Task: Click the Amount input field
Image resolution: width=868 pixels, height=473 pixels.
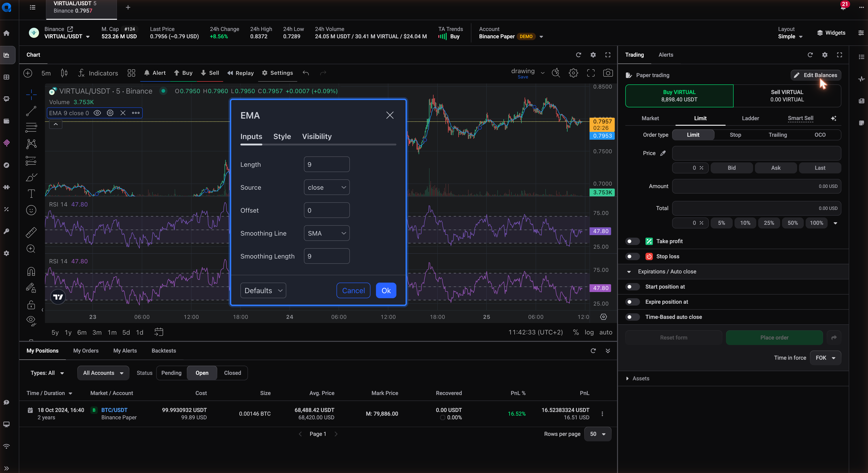Action: point(757,186)
